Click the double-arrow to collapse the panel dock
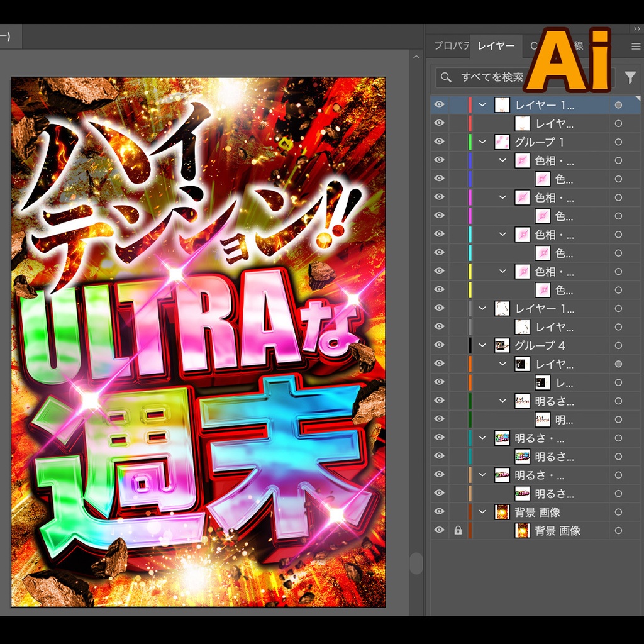This screenshot has width=644, height=644. pos(636,28)
